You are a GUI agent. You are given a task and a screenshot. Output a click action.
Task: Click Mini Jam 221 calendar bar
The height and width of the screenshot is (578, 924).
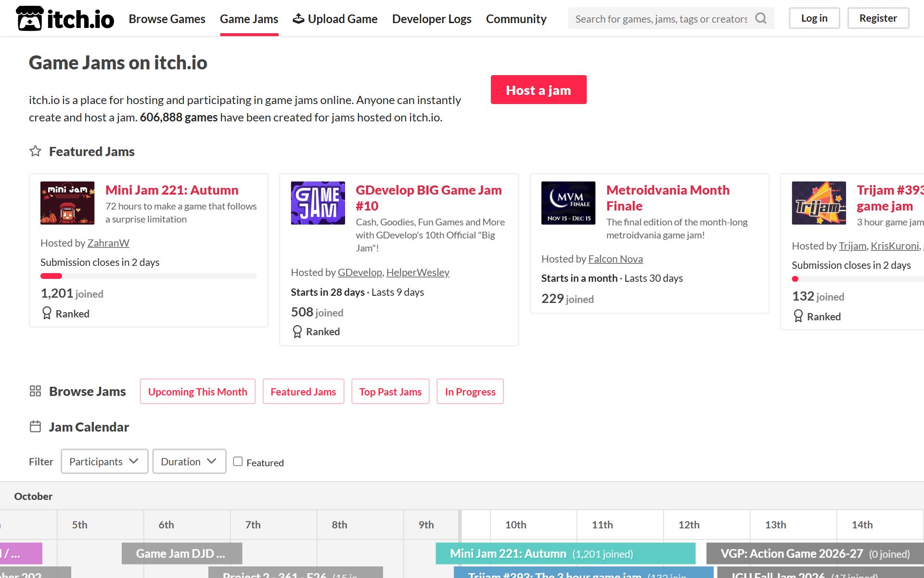coord(565,553)
